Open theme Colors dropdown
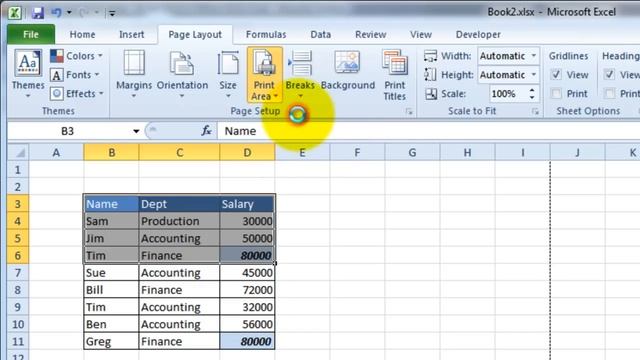This screenshot has width=640, height=360. click(77, 56)
